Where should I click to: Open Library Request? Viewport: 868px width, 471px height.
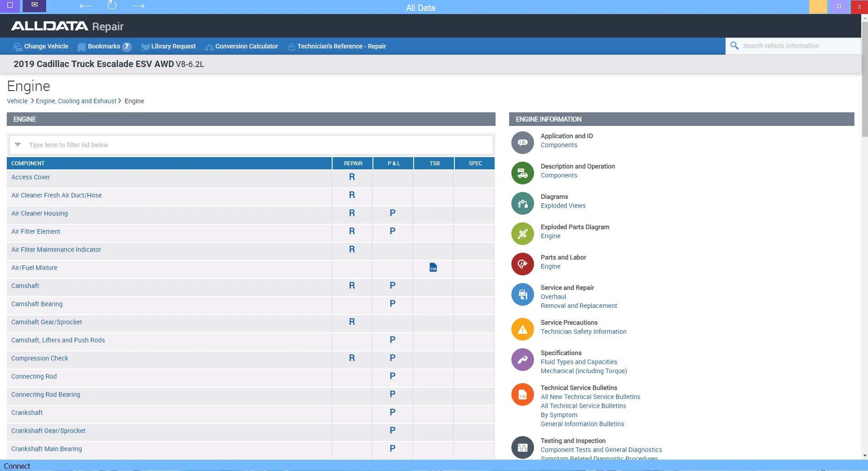pos(168,46)
